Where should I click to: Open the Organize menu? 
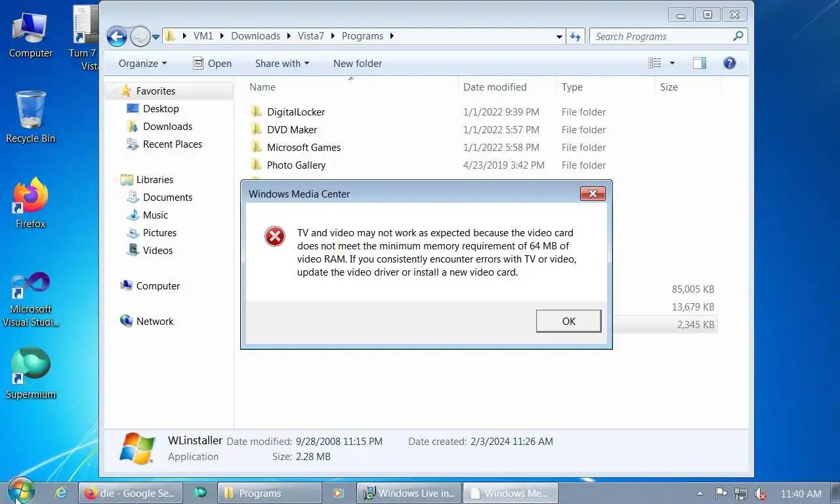(x=142, y=64)
